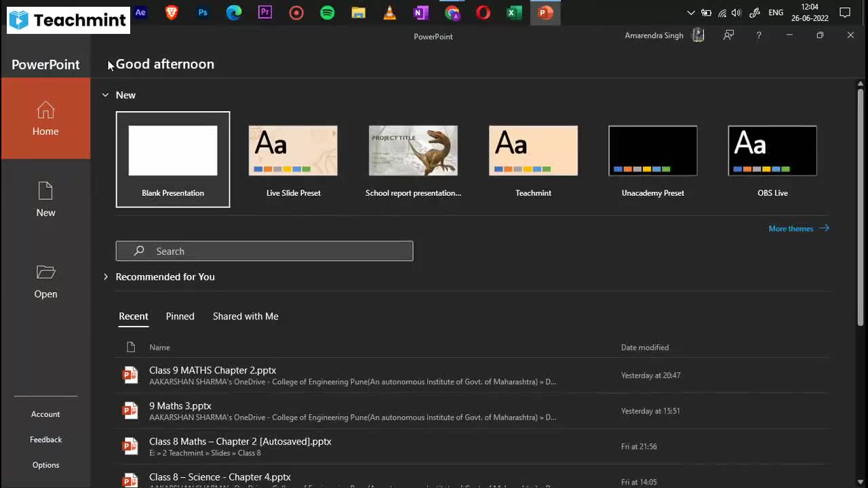Click the New document sidebar icon
The image size is (868, 488).
[x=45, y=199]
